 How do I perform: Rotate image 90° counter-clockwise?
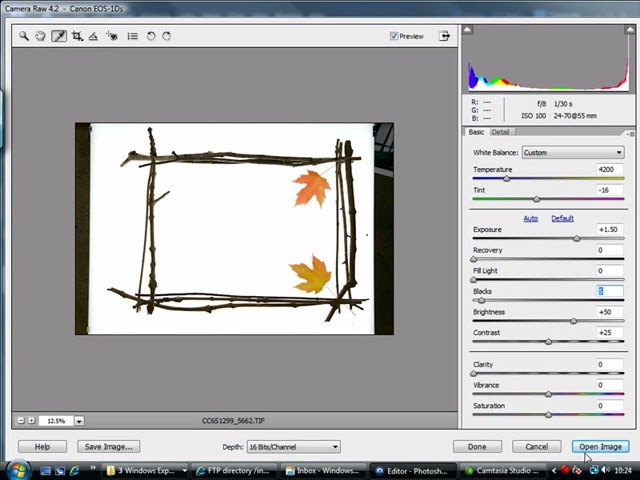click(151, 36)
